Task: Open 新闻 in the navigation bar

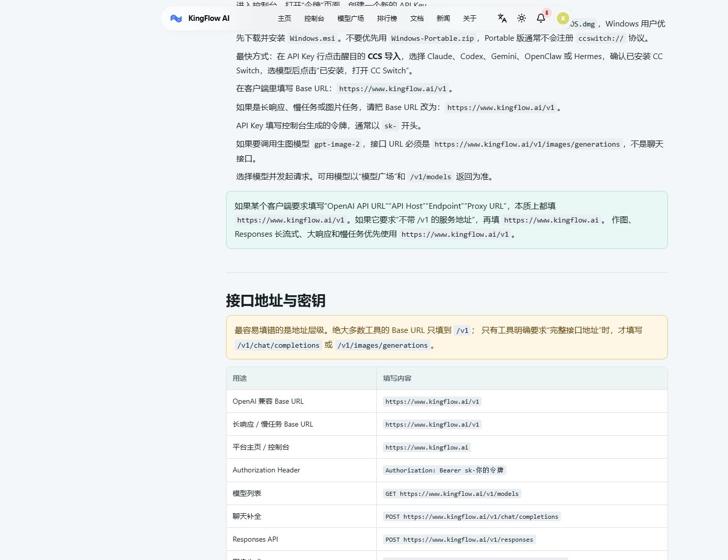Action: (x=443, y=18)
